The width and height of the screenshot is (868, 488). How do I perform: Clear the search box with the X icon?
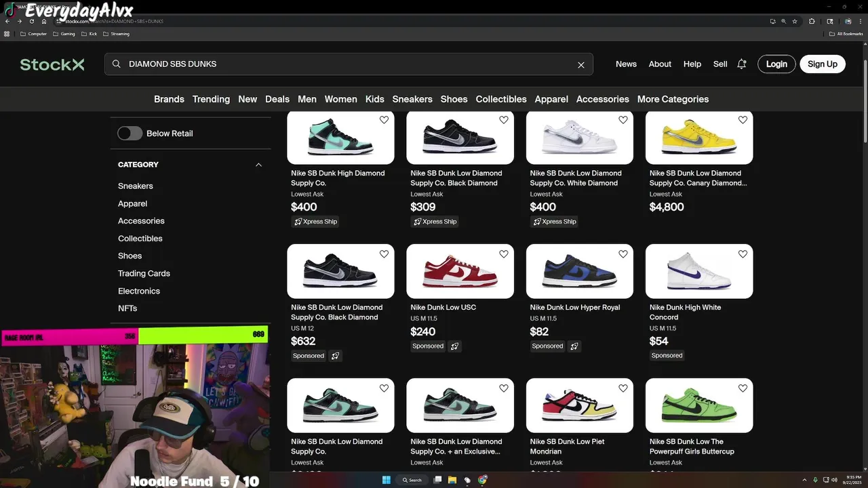(x=580, y=65)
